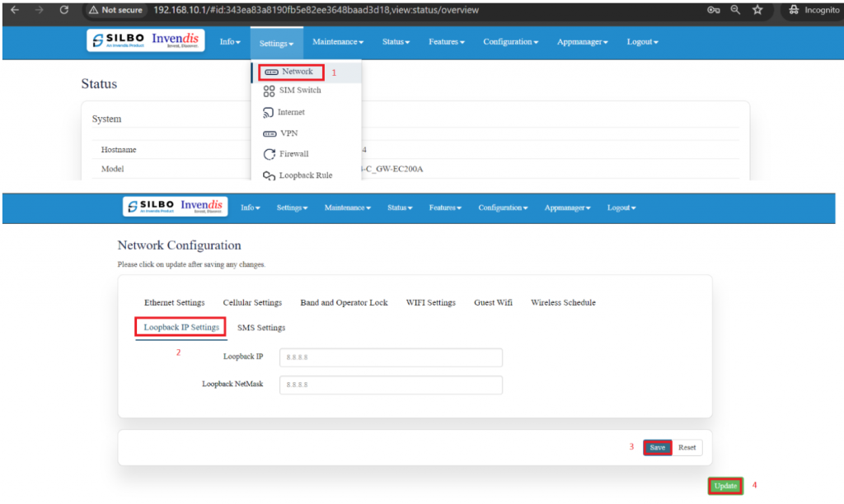844x504 pixels.
Task: Reload the page with the refresh icon
Action: coord(64,10)
